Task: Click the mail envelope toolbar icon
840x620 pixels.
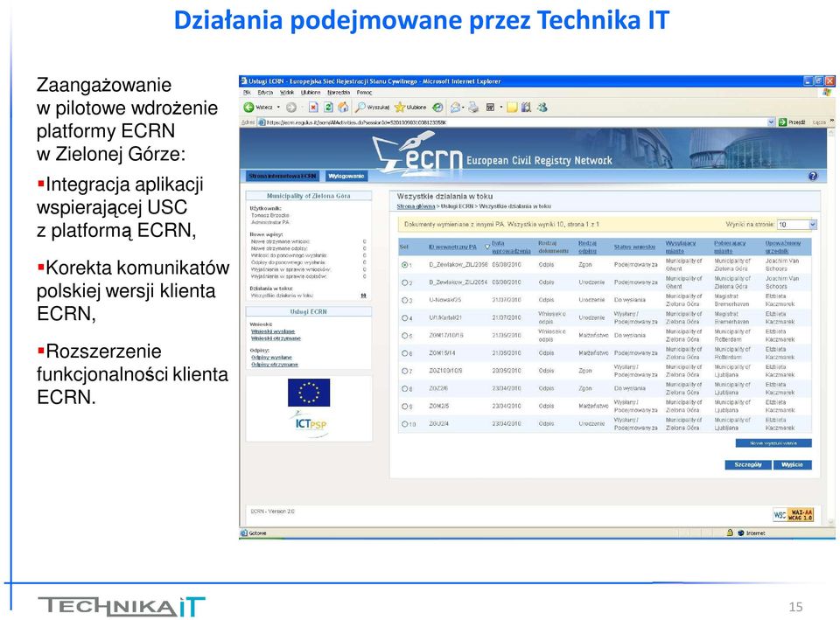Action: (x=455, y=107)
